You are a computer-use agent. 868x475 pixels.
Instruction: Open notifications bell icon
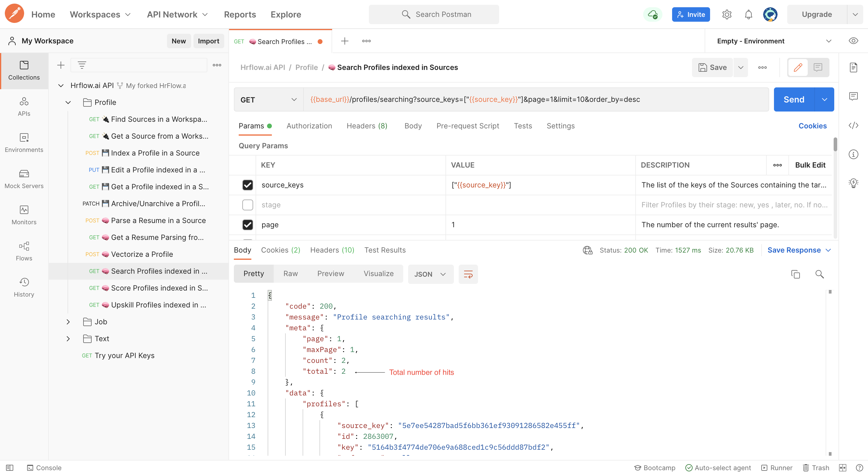pyautogui.click(x=748, y=14)
